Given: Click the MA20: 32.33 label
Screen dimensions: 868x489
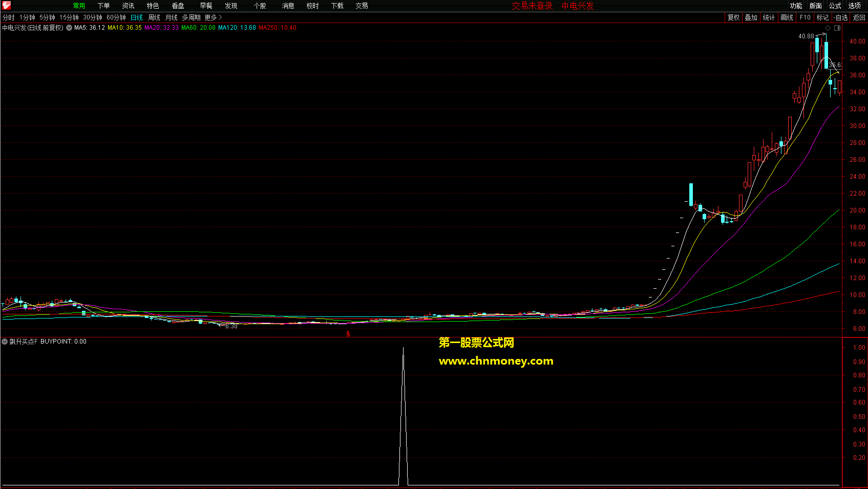Looking at the screenshot, I should point(161,28).
